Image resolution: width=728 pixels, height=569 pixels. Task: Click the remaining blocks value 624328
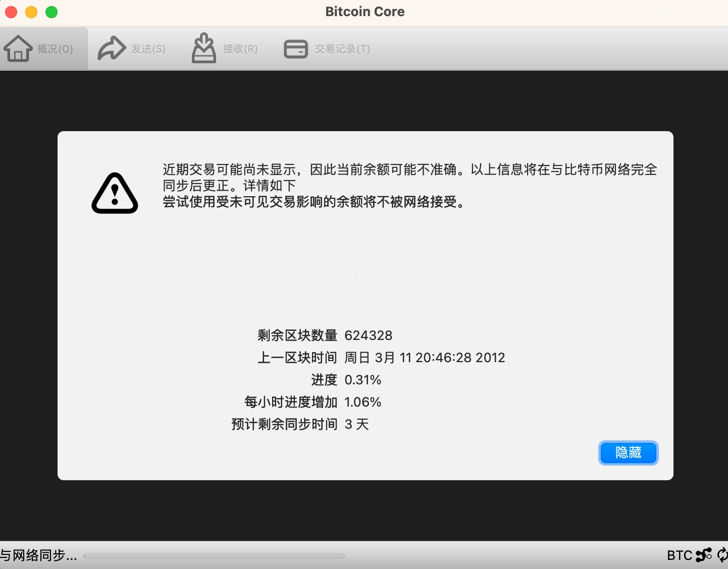pyautogui.click(x=369, y=335)
